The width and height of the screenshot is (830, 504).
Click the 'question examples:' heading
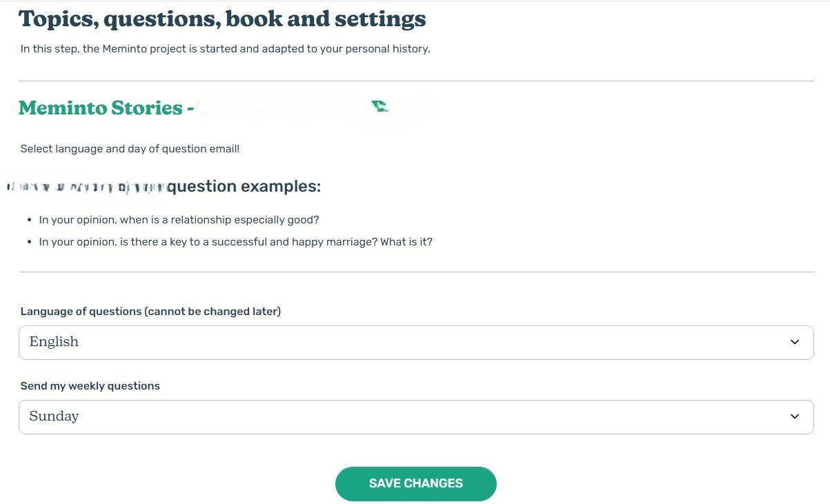[x=244, y=187]
